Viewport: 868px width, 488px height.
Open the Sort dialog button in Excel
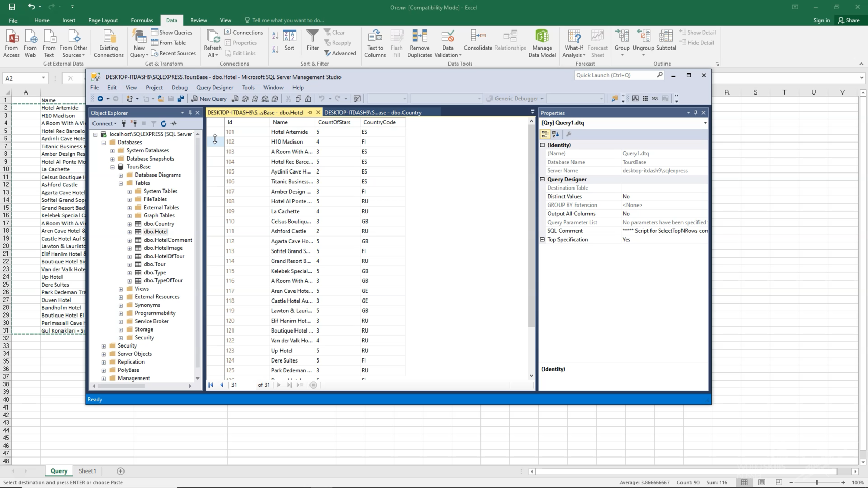tap(289, 41)
